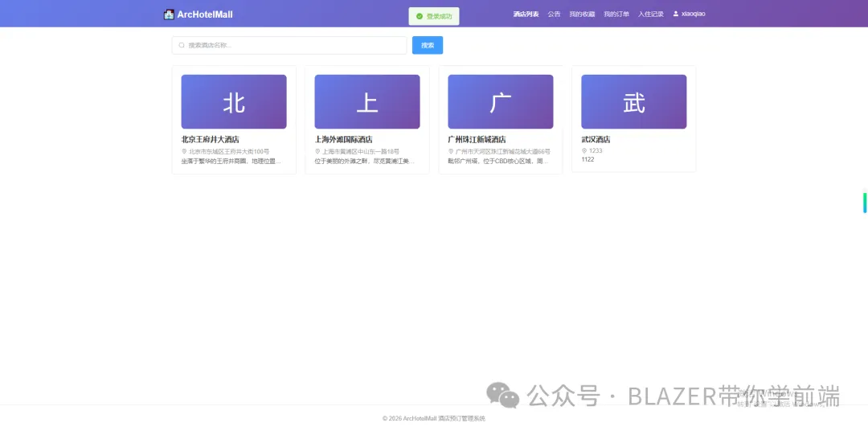This screenshot has width=868, height=431.
Task: Open the 公告 announcements page
Action: point(554,14)
